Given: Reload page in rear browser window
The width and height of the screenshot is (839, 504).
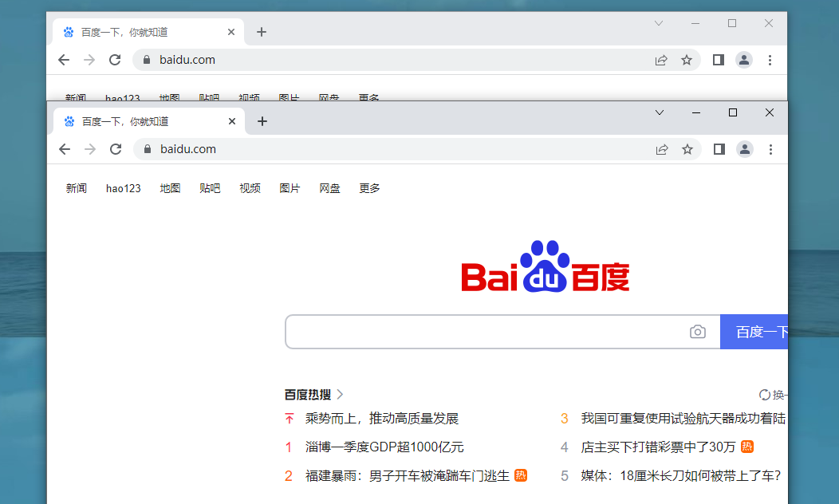Looking at the screenshot, I should coord(115,60).
